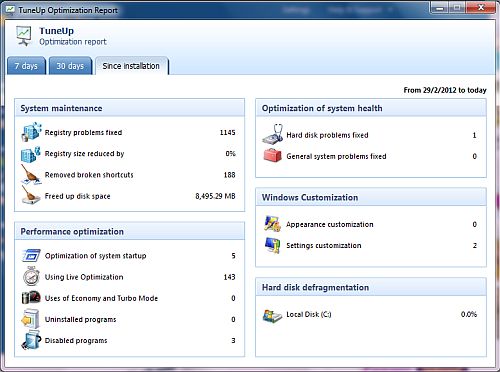Click the Windows Customization section header

[x=371, y=197]
